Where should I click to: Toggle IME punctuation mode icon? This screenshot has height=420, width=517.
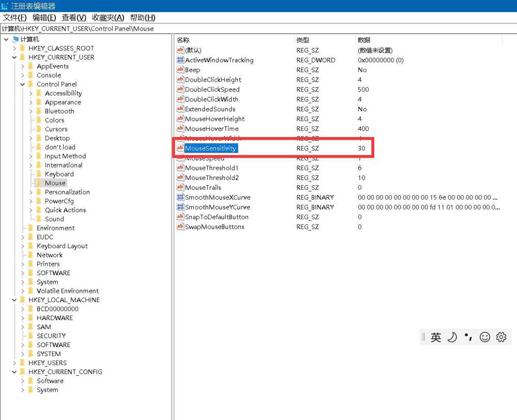coord(468,337)
